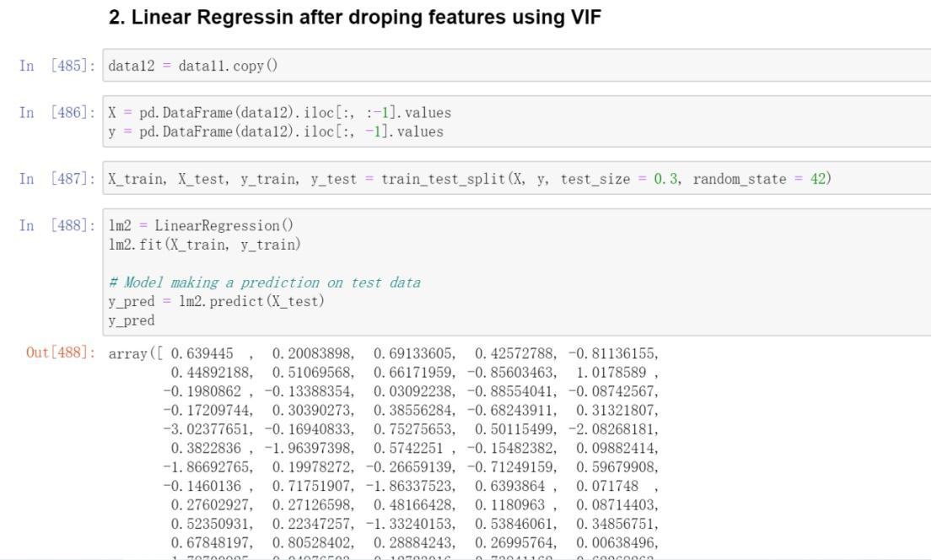Place cursor on y_pred = lm2.predict line

tap(217, 301)
